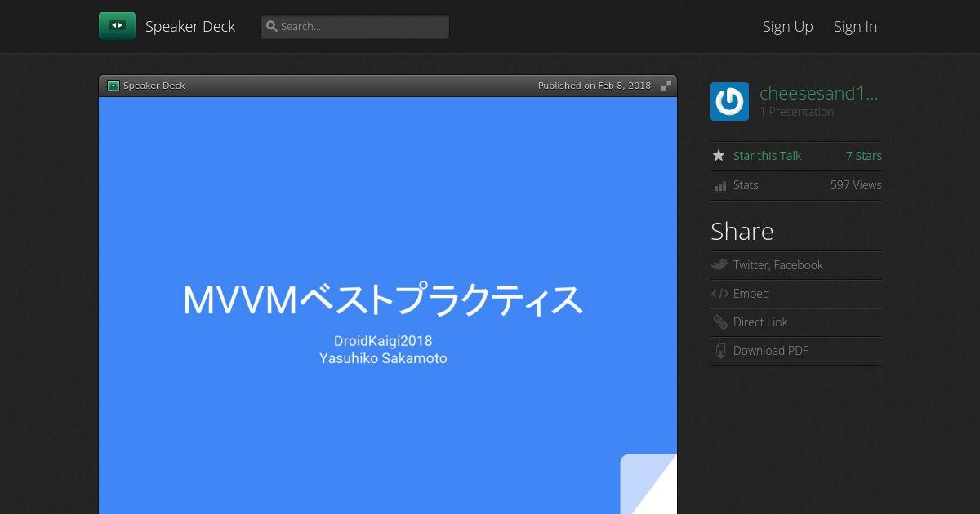Click the Speaker Deck label in player bar

[154, 86]
